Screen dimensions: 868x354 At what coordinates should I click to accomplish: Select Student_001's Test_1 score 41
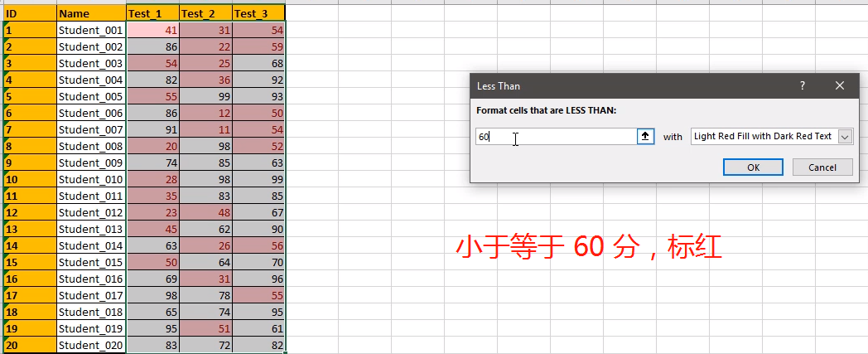(x=152, y=30)
